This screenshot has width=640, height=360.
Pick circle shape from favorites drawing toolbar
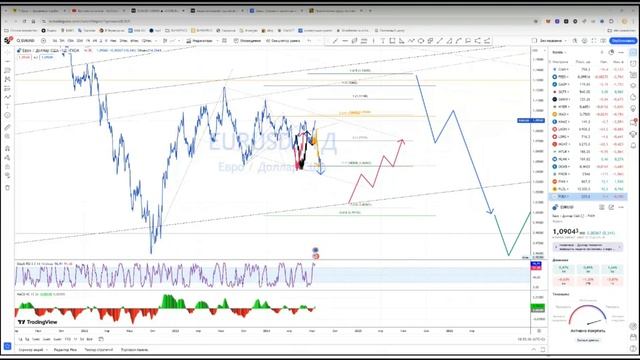click(x=421, y=41)
